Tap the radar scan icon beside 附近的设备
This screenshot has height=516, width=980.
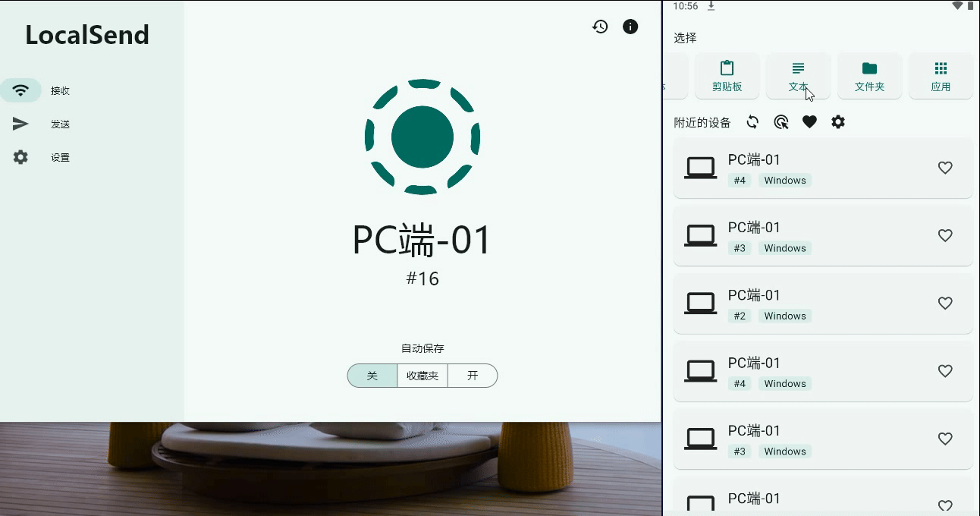point(781,122)
